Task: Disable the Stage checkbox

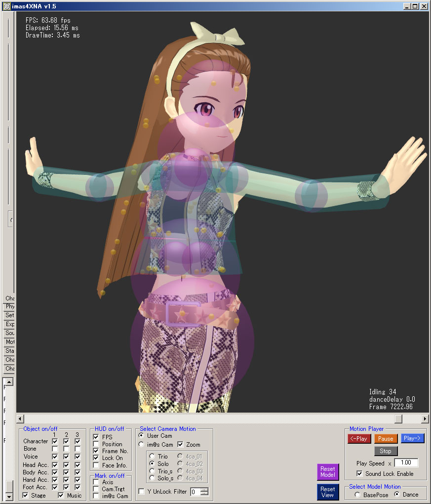Action: coord(25,495)
